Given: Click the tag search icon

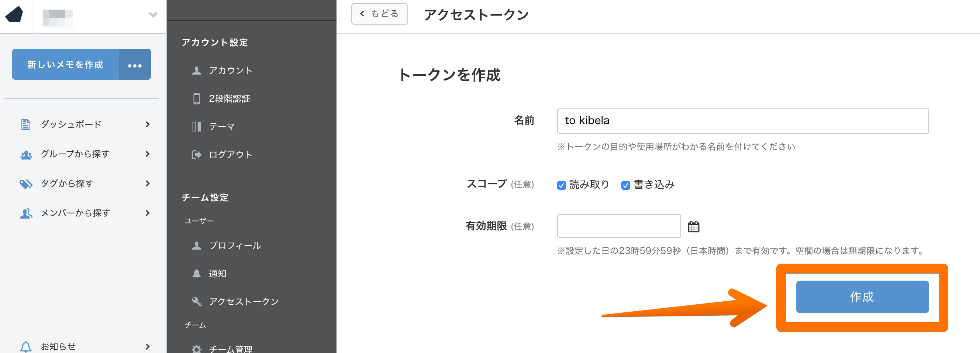Looking at the screenshot, I should [x=26, y=184].
